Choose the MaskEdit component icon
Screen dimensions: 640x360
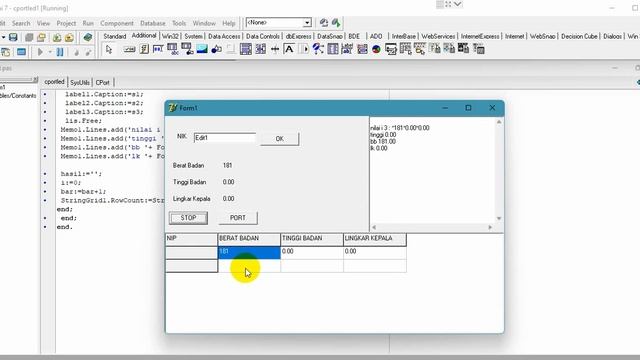coord(158,50)
